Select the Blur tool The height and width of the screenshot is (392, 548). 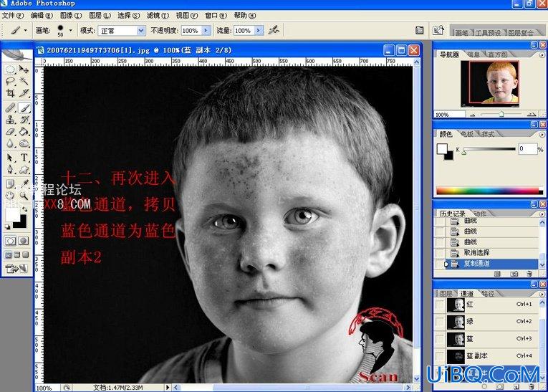pos(10,144)
